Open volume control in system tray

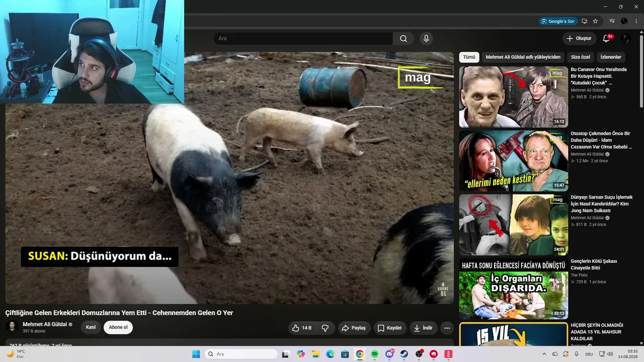point(610,354)
